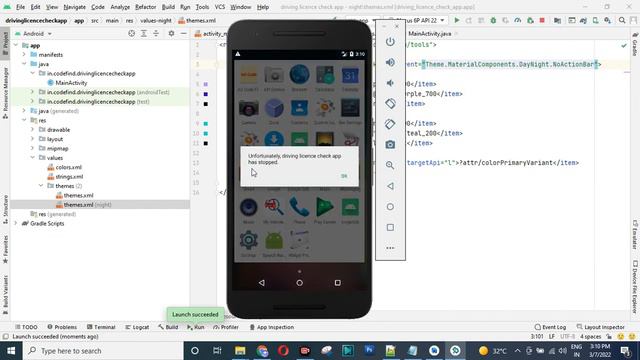Open the Terminal tool window
Viewport: 640px width, 360px height.
[101, 327]
